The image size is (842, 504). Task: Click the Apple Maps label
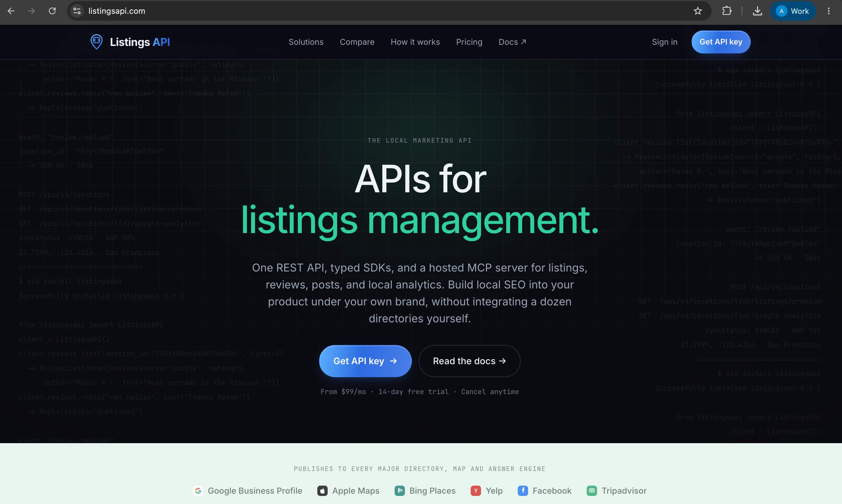(356, 491)
